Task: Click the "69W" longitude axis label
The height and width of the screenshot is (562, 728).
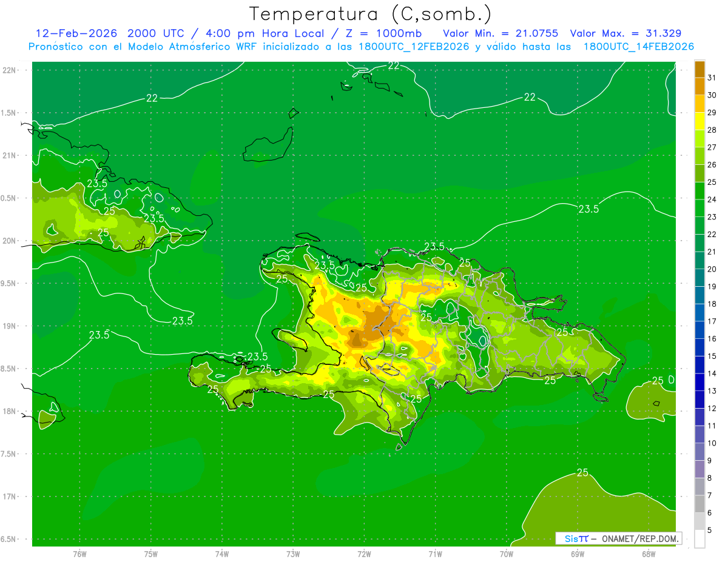Action: 578,554
